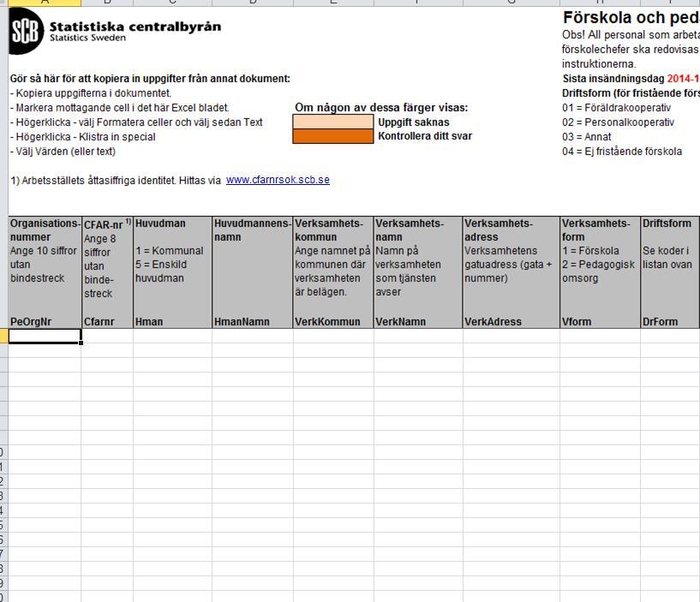The image size is (700, 602).
Task: Select the Driftsform header cell
Action: (670, 272)
